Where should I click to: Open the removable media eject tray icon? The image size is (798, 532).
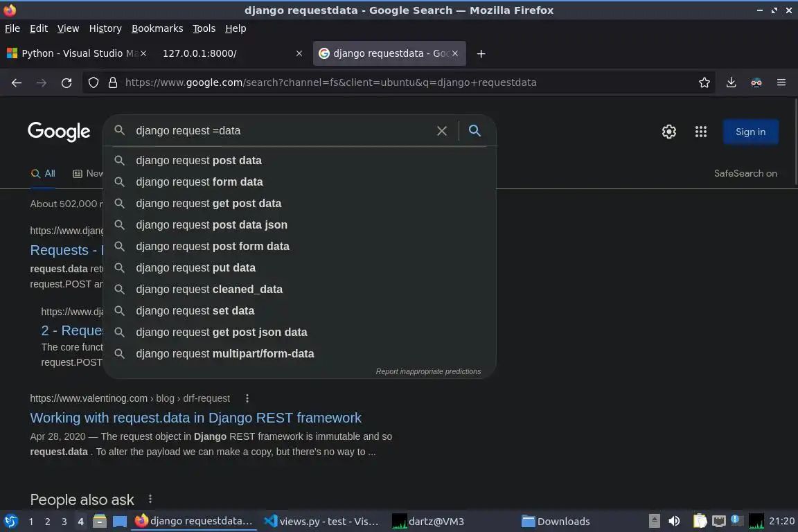655,522
